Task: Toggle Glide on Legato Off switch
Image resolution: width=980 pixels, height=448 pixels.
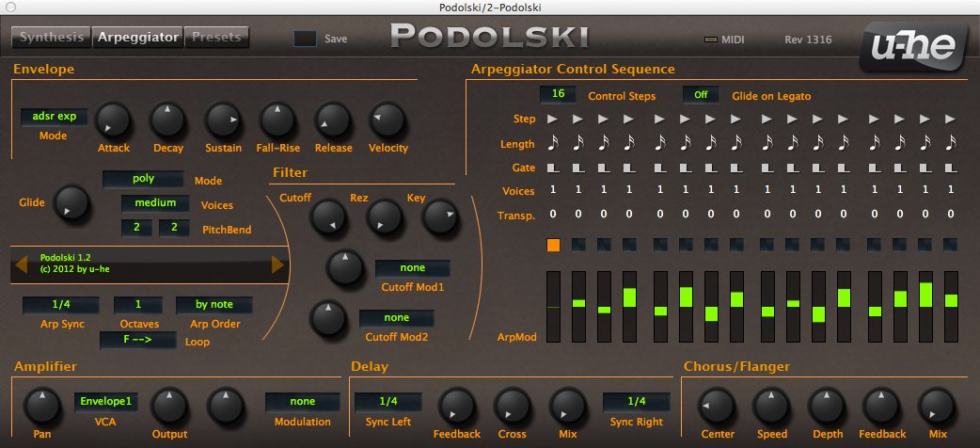Action: pos(701,95)
